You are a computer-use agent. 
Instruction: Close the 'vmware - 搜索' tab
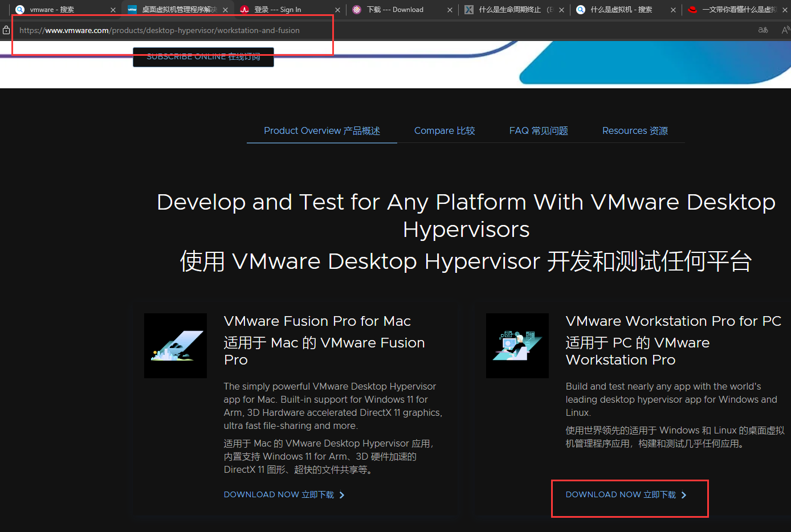pos(113,10)
